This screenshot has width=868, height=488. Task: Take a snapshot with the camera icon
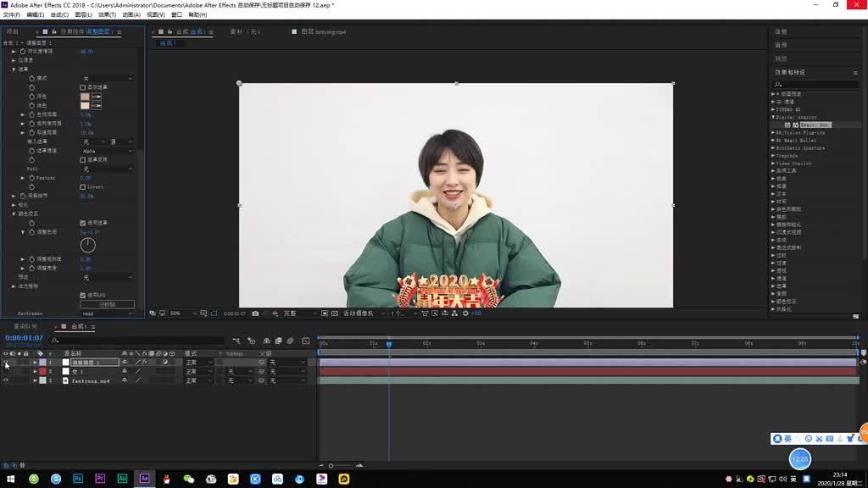255,313
